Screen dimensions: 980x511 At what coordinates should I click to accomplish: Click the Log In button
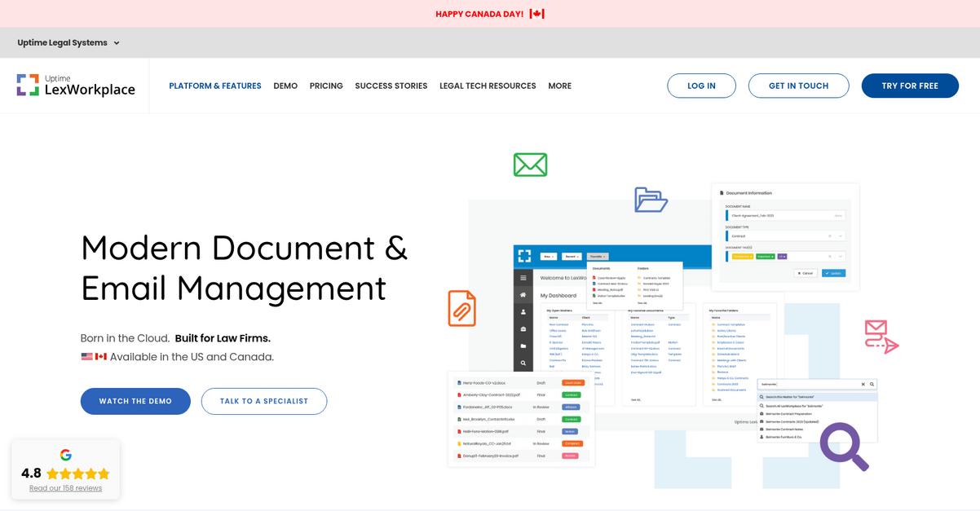tap(701, 86)
